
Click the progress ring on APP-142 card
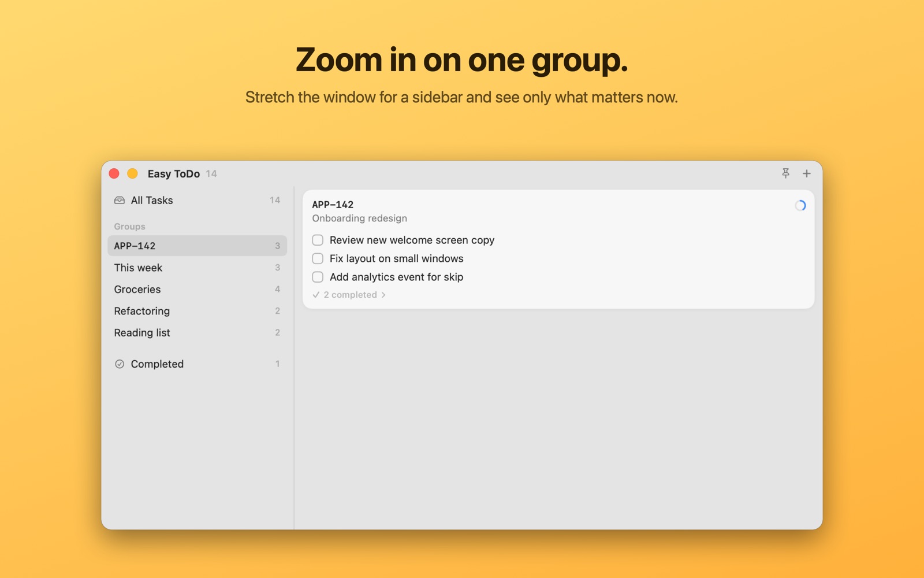[800, 206]
